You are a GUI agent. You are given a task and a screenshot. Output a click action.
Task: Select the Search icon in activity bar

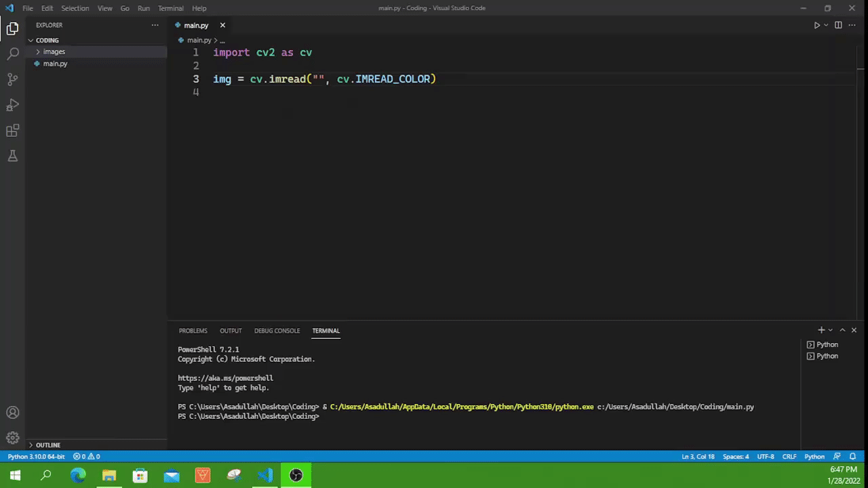click(x=12, y=54)
